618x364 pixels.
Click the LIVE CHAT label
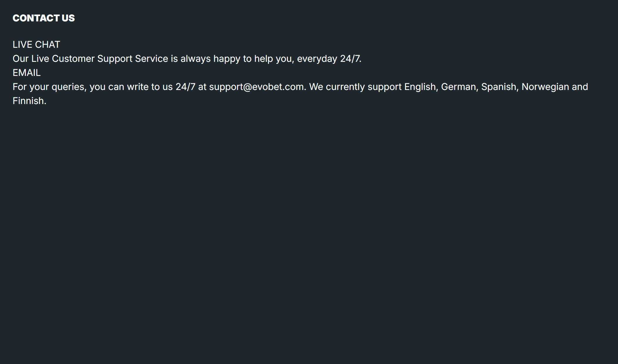coord(36,45)
